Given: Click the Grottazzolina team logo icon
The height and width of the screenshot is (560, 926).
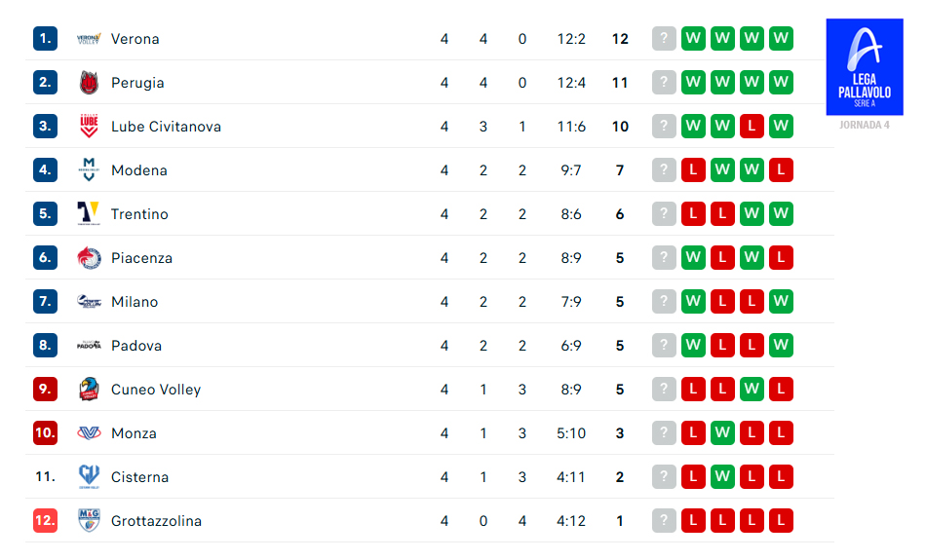Looking at the screenshot, I should pos(89,521).
